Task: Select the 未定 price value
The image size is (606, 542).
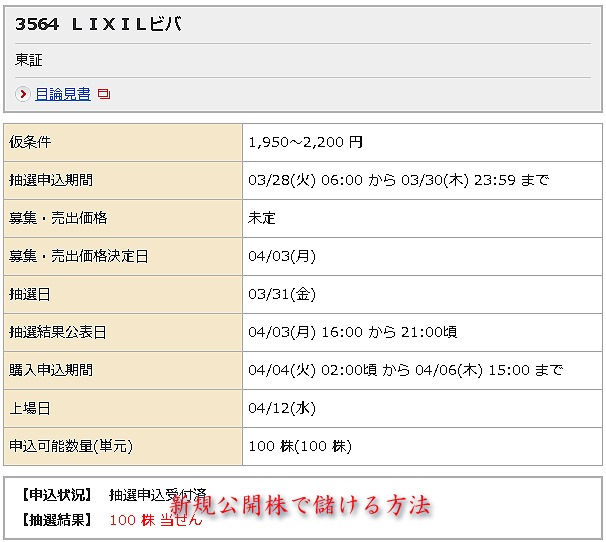Action: pyautogui.click(x=262, y=218)
